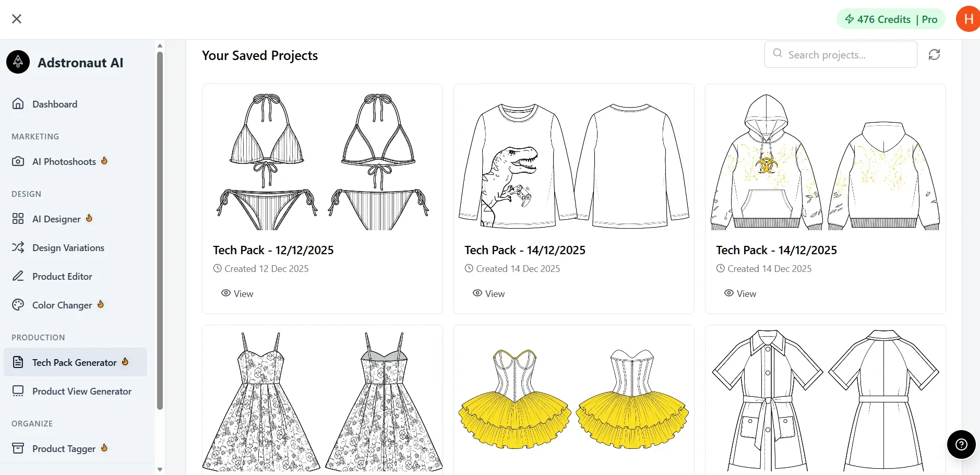Close the panel with the X icon
The height and width of the screenshot is (475, 980).
(x=17, y=19)
